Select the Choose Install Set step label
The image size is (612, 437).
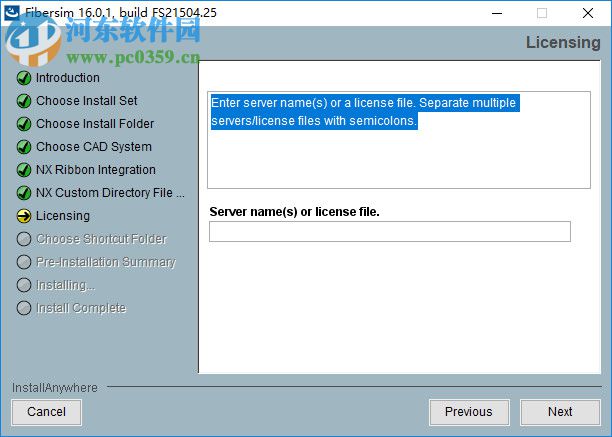(87, 101)
